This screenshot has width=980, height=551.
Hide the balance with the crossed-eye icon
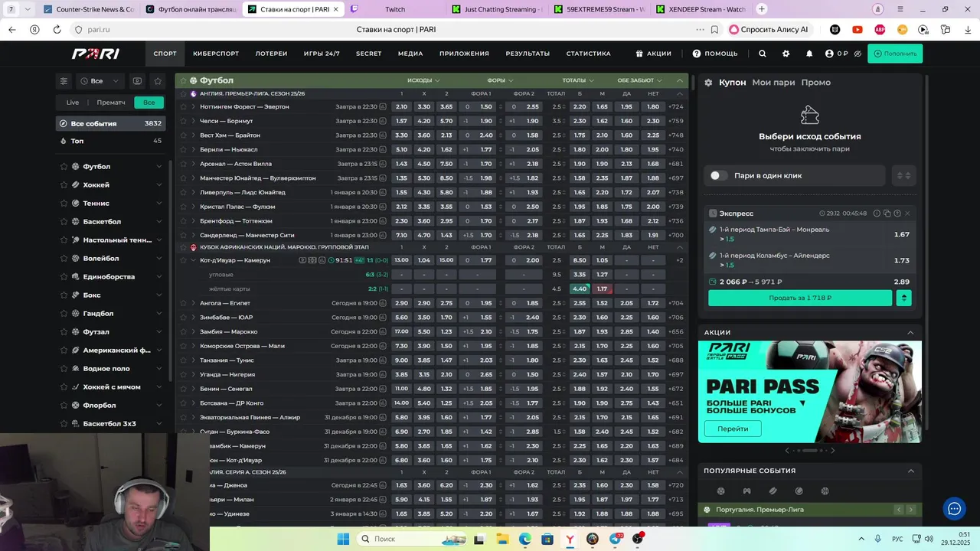[x=857, y=54]
